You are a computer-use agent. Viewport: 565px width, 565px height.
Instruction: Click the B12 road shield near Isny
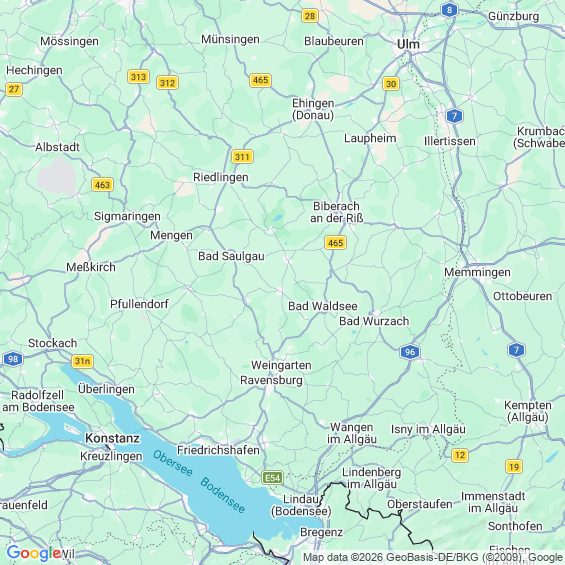pyautogui.click(x=460, y=455)
